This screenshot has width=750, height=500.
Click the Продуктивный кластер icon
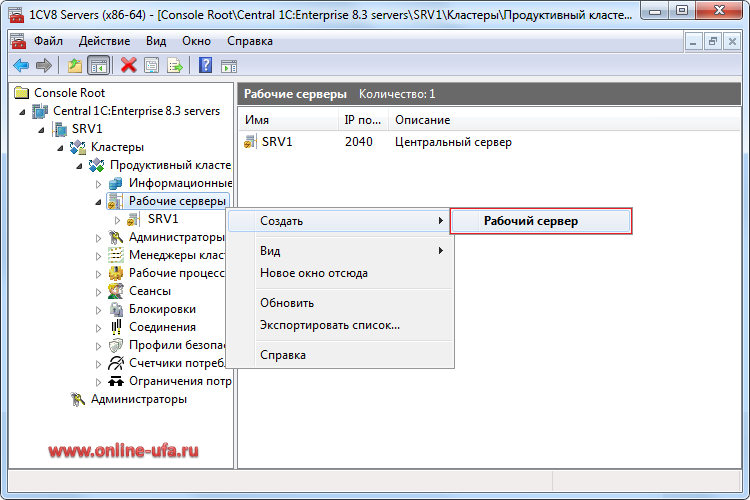coord(96,165)
